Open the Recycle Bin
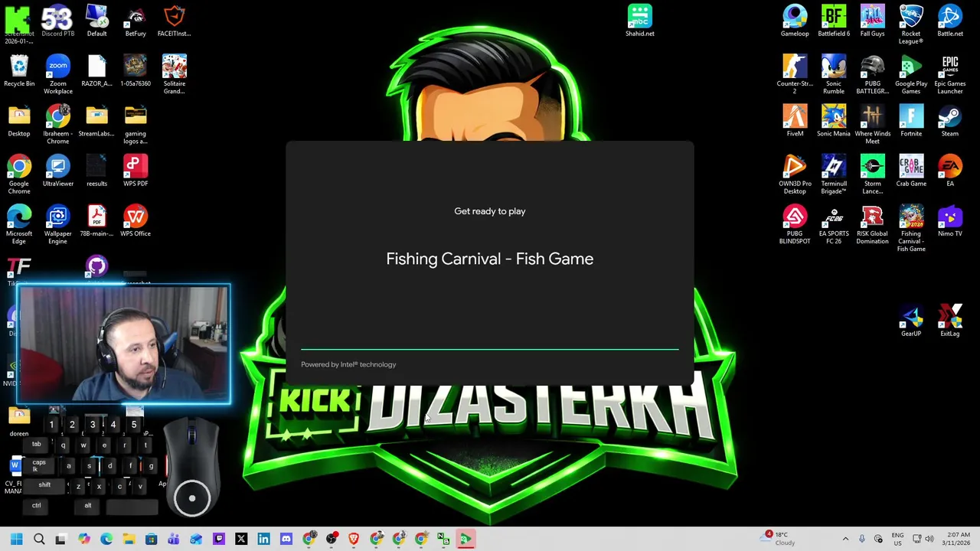Image resolution: width=980 pixels, height=551 pixels. pos(19,71)
